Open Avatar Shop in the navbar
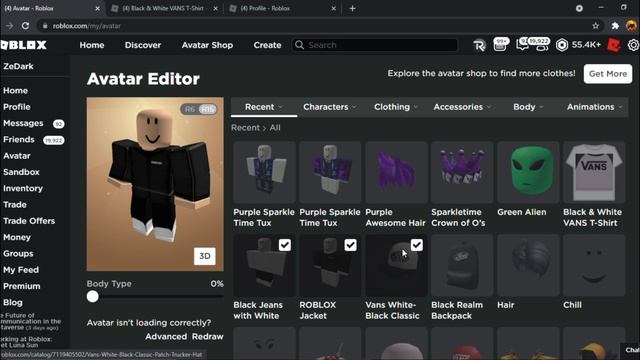This screenshot has width=640, height=360. coord(207,45)
